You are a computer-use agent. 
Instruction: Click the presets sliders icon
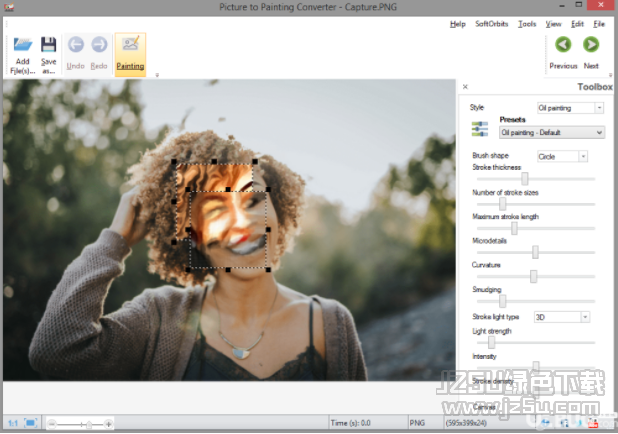coord(480,129)
